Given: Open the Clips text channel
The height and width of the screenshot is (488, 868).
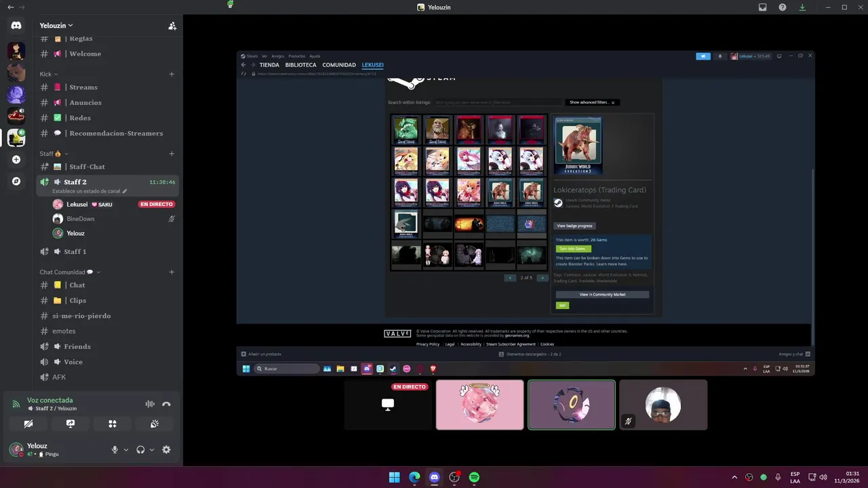Looking at the screenshot, I should click(108, 300).
